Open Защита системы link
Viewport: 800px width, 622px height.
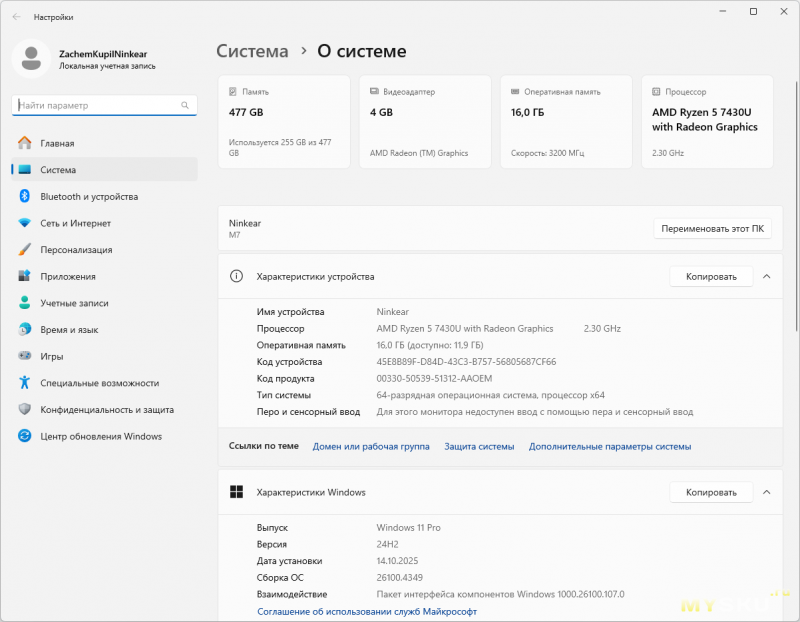479,446
